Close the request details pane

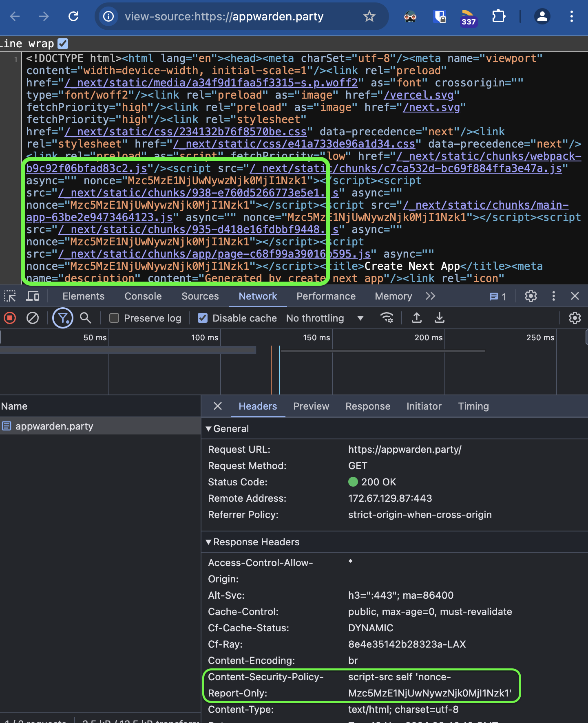[218, 406]
